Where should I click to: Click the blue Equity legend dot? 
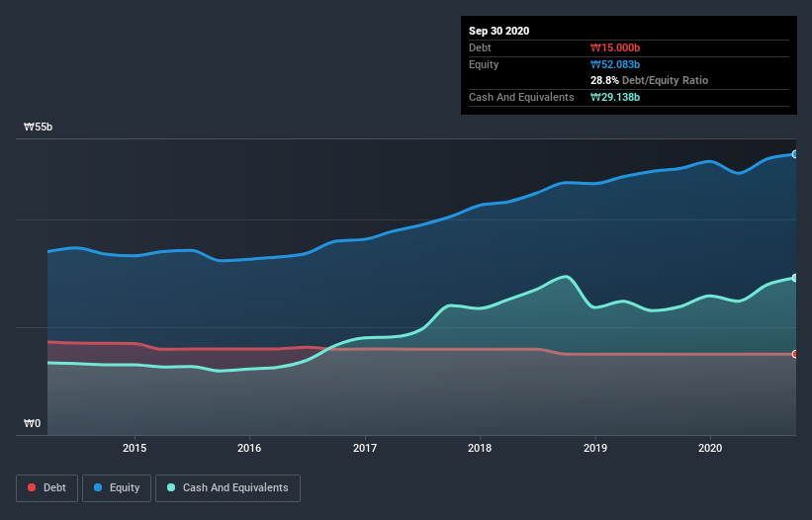(98, 487)
